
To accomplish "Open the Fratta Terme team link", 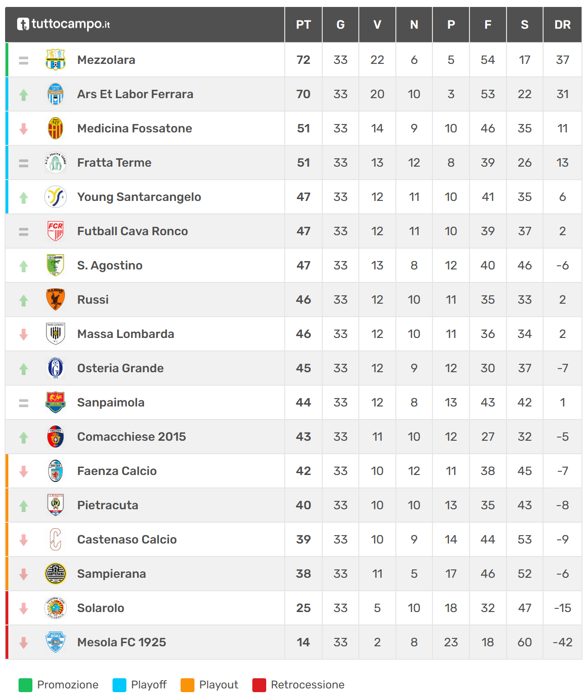I will 114,162.
